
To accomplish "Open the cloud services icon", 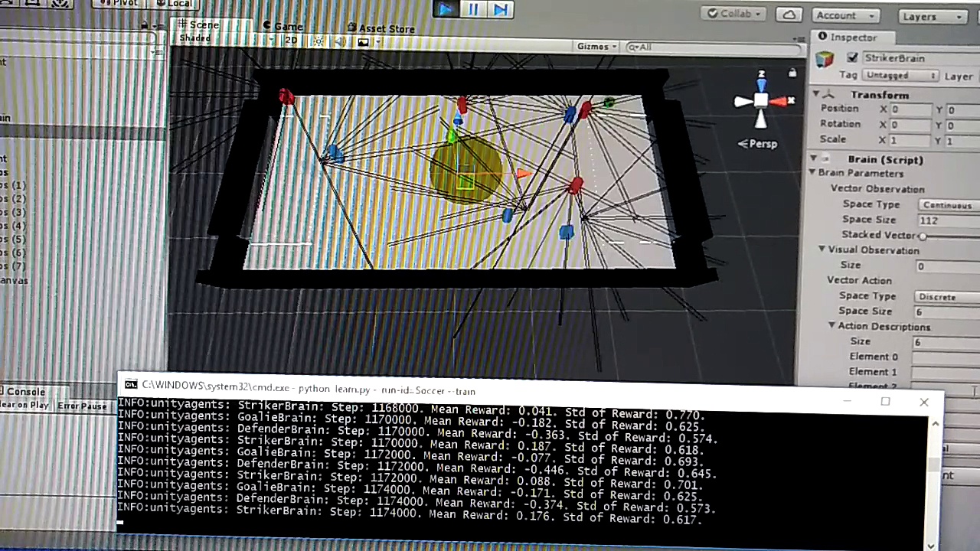I will point(789,15).
